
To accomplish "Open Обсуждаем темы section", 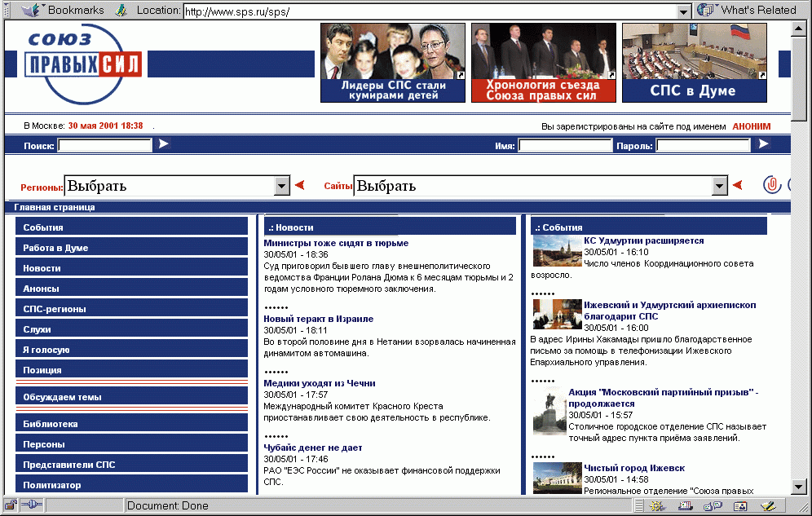I will point(131,397).
